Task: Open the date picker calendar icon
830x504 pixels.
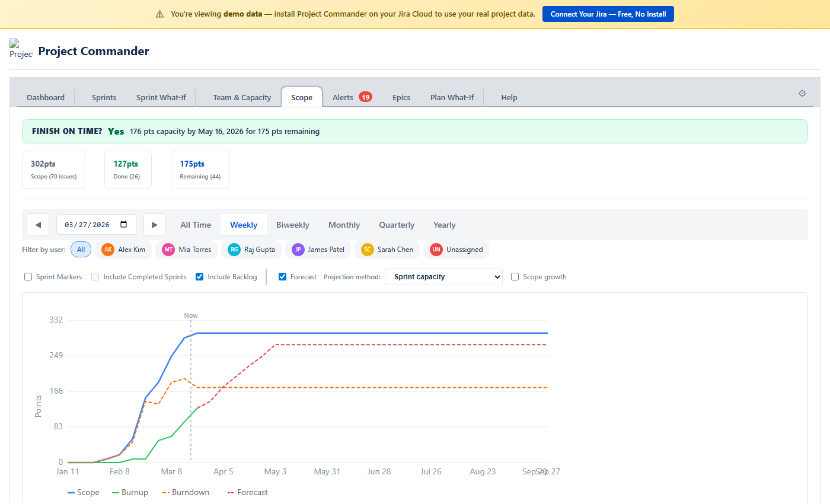Action: (124, 225)
